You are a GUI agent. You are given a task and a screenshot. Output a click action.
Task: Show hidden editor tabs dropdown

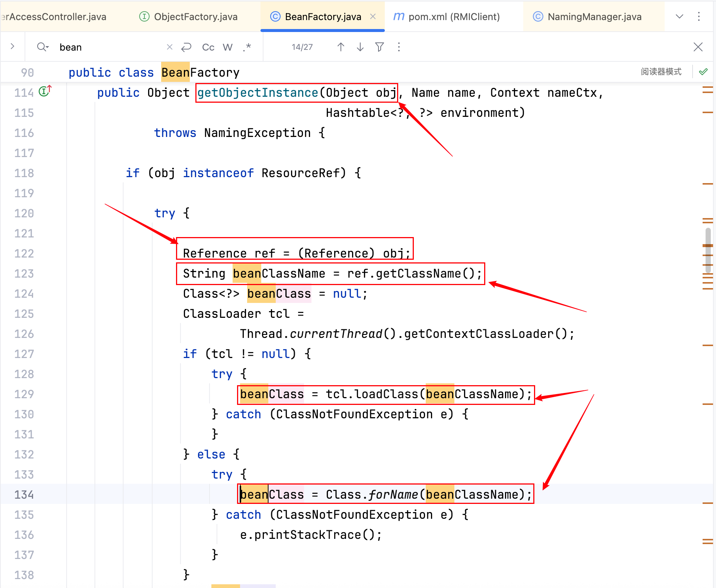click(x=679, y=17)
